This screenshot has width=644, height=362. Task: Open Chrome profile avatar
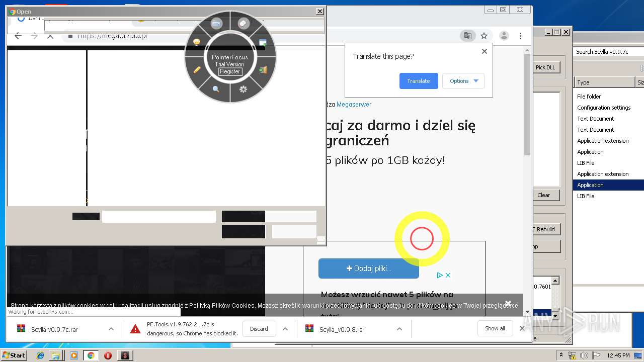[504, 36]
